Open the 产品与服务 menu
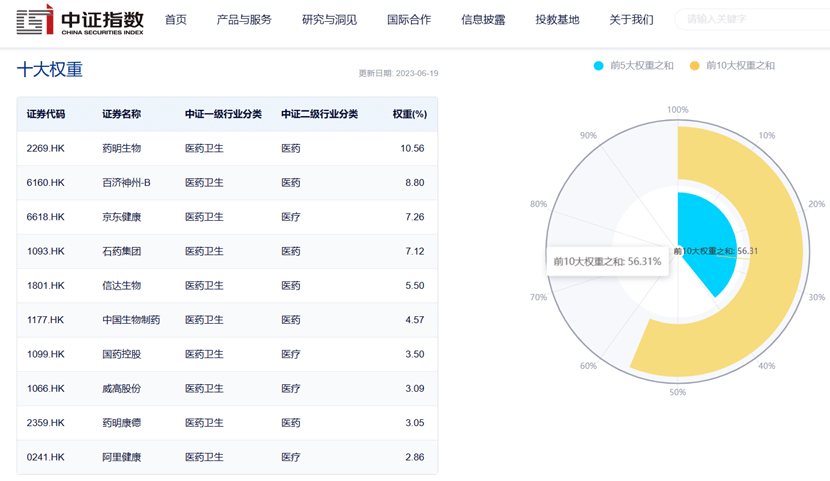This screenshot has width=830, height=481. [x=244, y=20]
